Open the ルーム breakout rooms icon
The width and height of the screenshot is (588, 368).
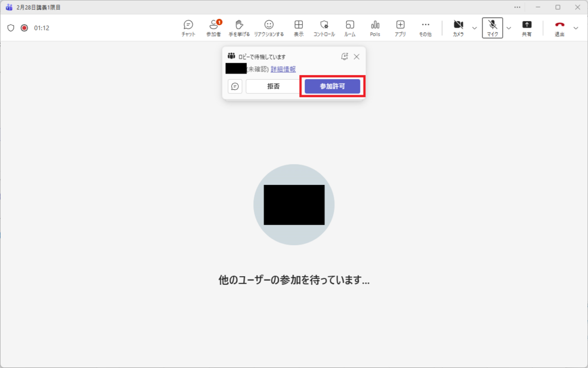pyautogui.click(x=350, y=28)
